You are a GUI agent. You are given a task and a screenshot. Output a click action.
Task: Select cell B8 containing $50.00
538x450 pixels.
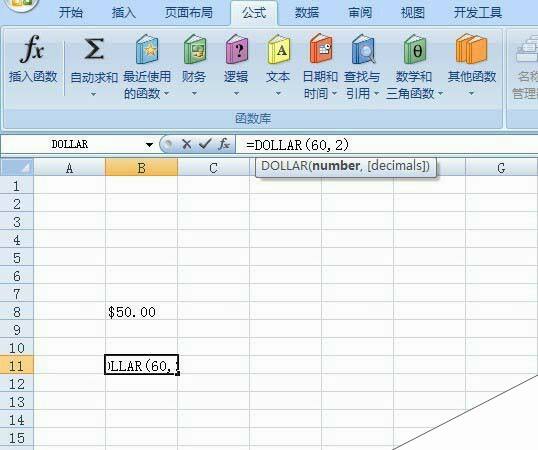pyautogui.click(x=141, y=312)
